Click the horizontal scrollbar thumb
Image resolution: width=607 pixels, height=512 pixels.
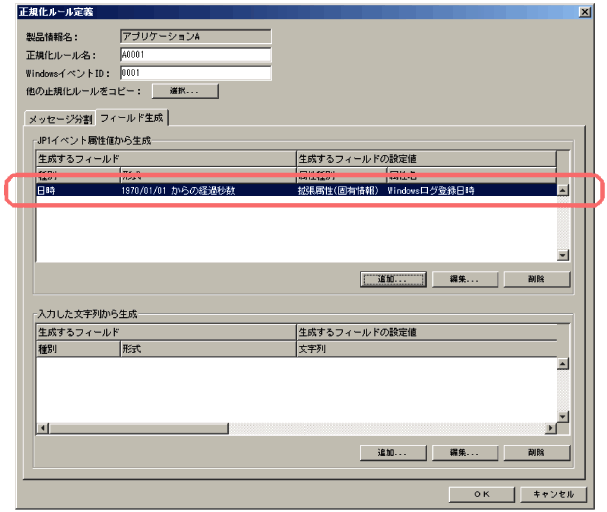coord(139,428)
